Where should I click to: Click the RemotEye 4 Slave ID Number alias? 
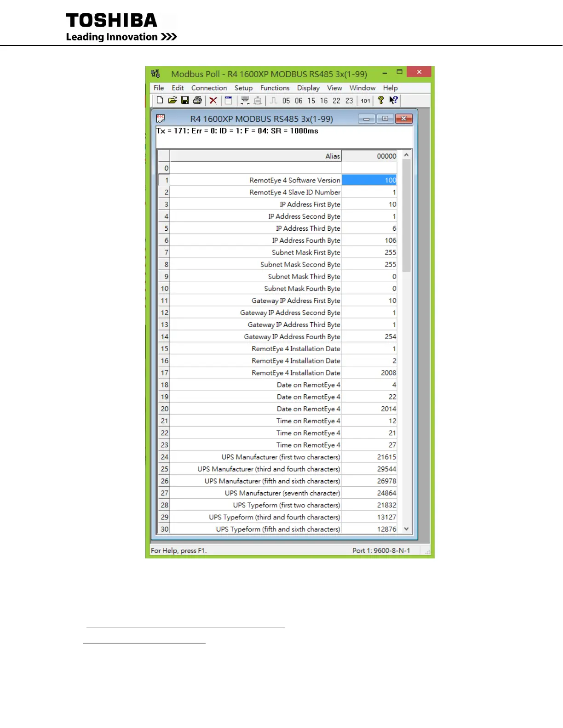coord(256,192)
